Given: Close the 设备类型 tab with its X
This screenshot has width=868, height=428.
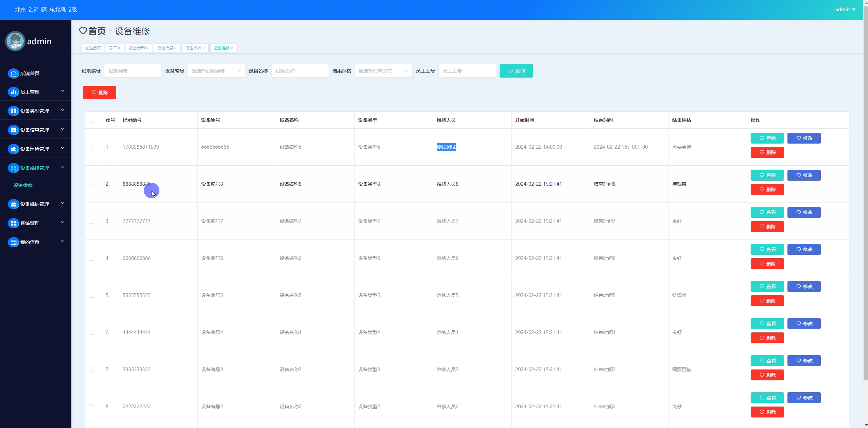Looking at the screenshot, I should point(147,48).
